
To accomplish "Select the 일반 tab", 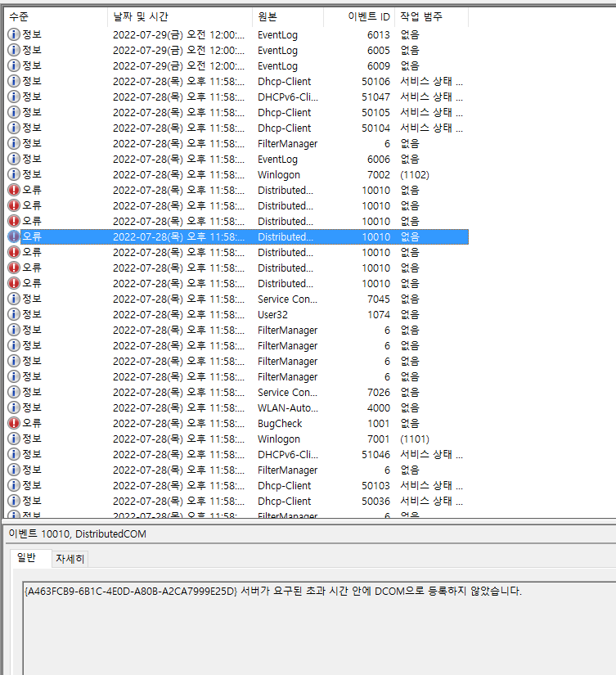I will click(x=27, y=558).
